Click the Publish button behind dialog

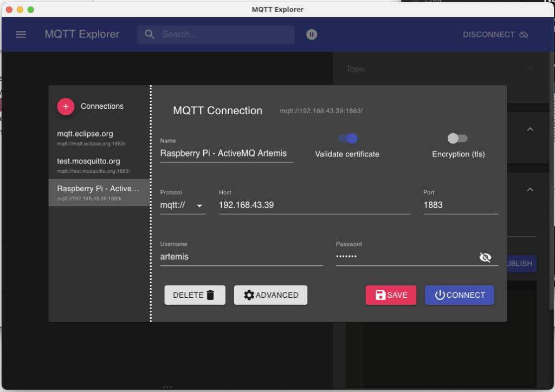[x=521, y=264]
